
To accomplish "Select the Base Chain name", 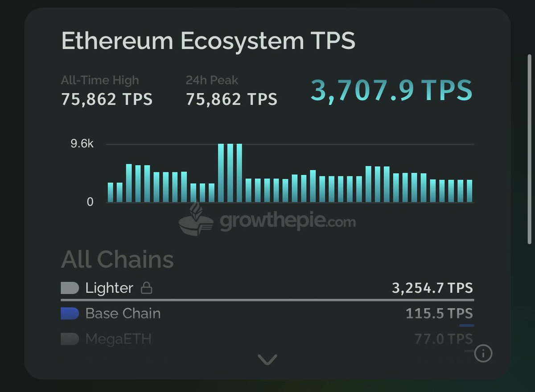I will click(123, 314).
